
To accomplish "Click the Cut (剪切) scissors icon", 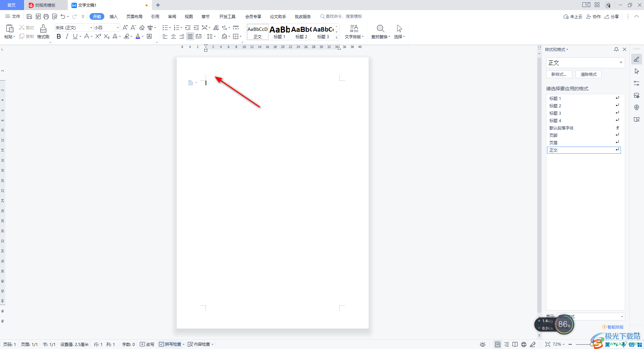I will click(22, 28).
